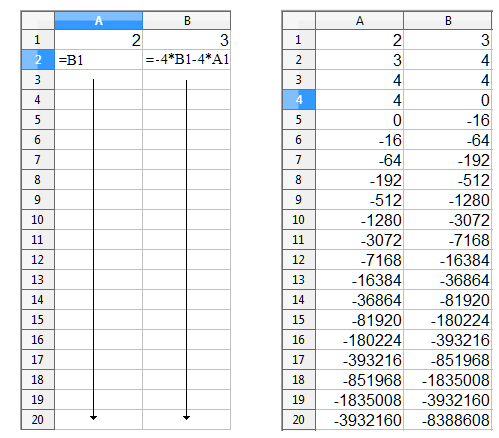Click the select-all corner of left sheet
The width and height of the screenshot is (499, 438).
pos(38,21)
